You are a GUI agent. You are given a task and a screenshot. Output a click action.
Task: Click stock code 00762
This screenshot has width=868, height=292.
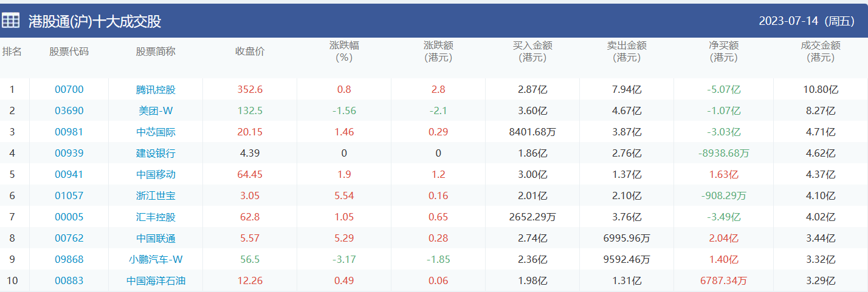69,238
